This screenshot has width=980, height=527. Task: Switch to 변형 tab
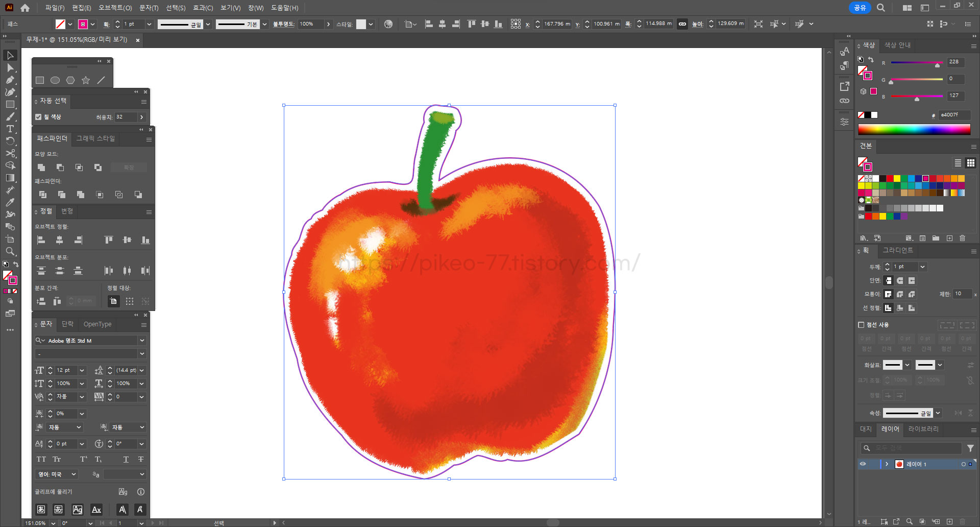[x=67, y=211]
